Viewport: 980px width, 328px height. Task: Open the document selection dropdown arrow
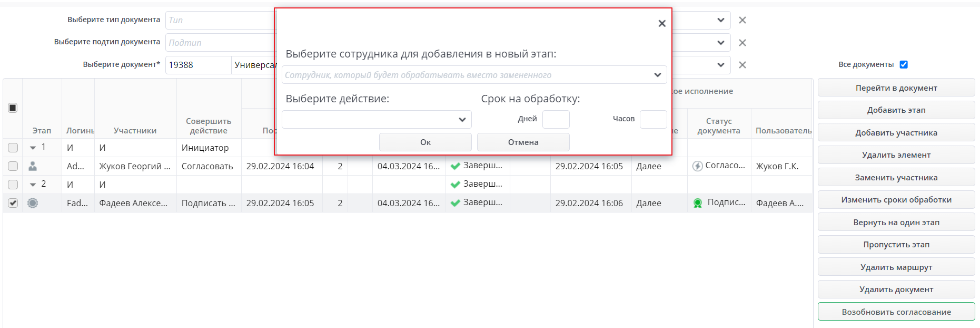coord(720,65)
